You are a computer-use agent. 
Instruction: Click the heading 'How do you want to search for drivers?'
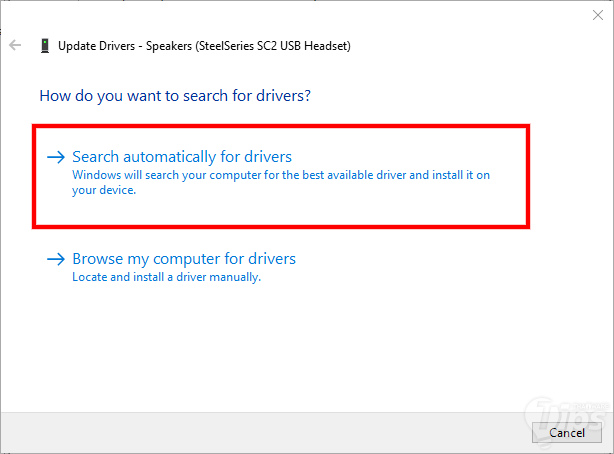pos(175,96)
